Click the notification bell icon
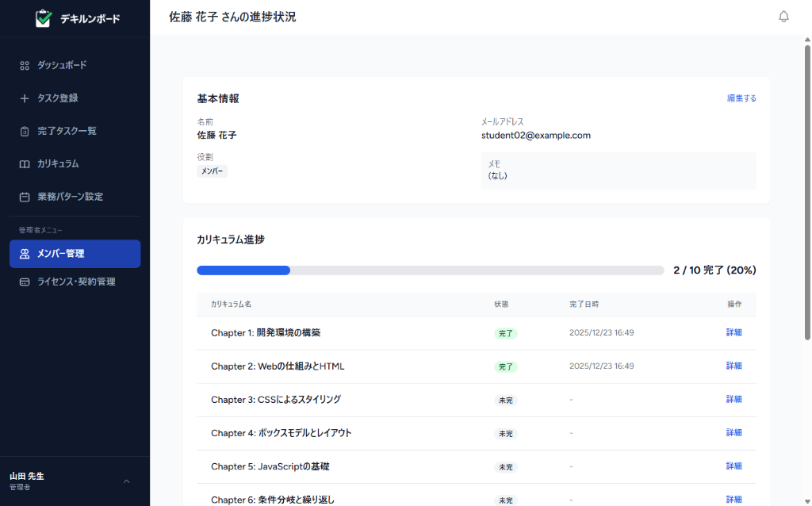Screen dimensions: 812x506 (x=783, y=17)
